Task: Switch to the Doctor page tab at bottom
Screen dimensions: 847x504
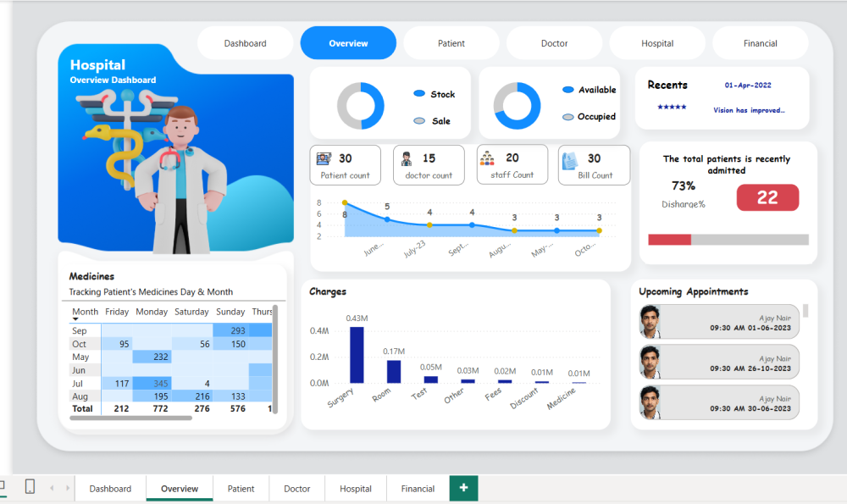Action: pyautogui.click(x=296, y=489)
